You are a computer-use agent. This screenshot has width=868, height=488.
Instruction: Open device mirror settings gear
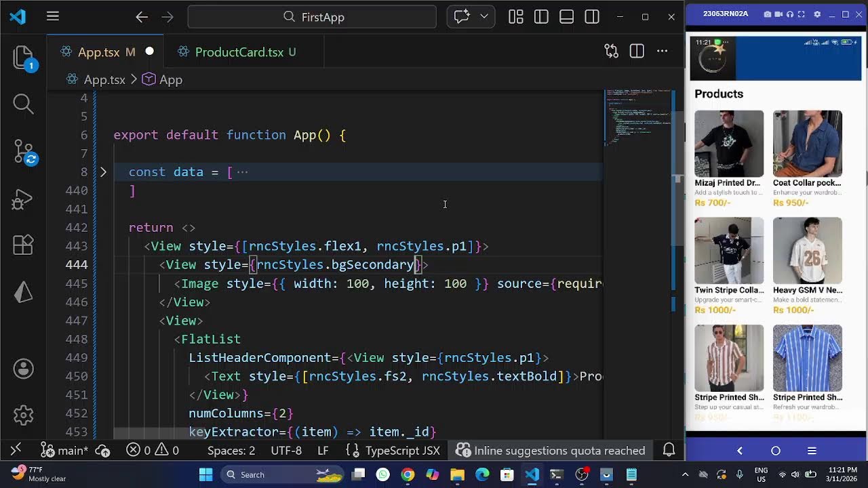point(817,14)
